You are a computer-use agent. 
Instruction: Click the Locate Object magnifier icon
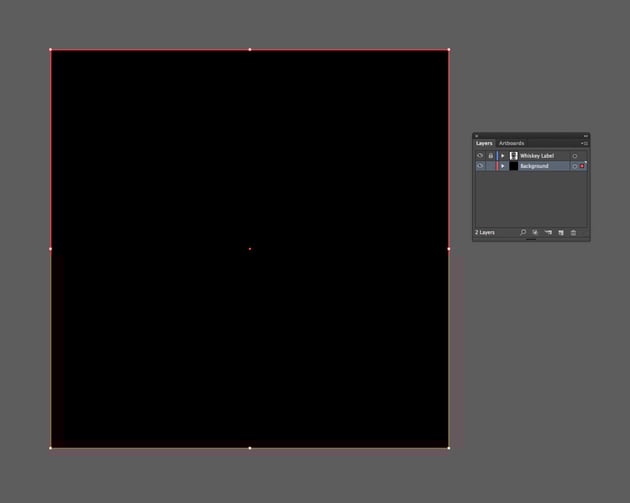[x=523, y=232]
